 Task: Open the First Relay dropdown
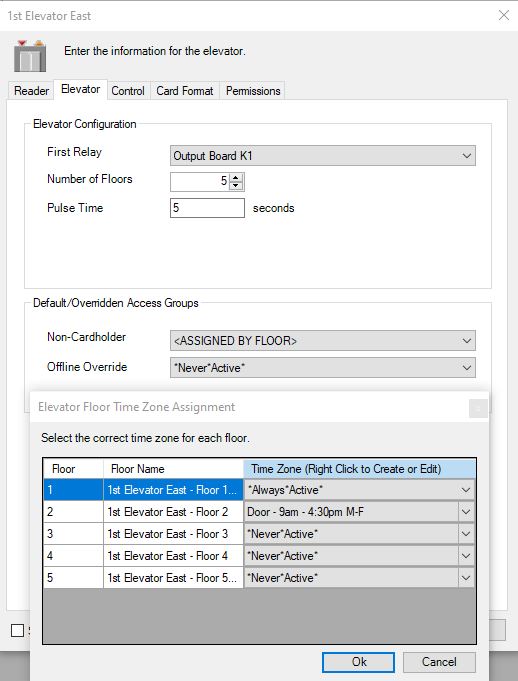coord(323,155)
